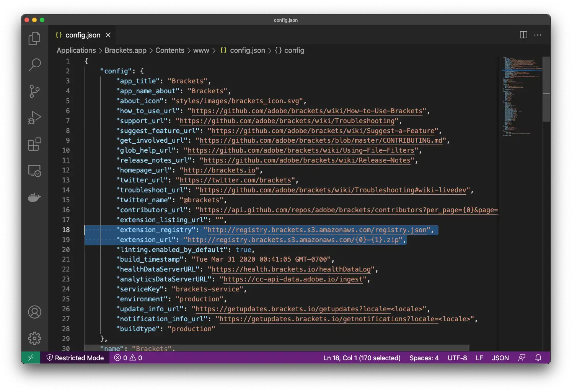
Task: Open the health.brackets.io healthDataLog link
Action: click(291, 269)
